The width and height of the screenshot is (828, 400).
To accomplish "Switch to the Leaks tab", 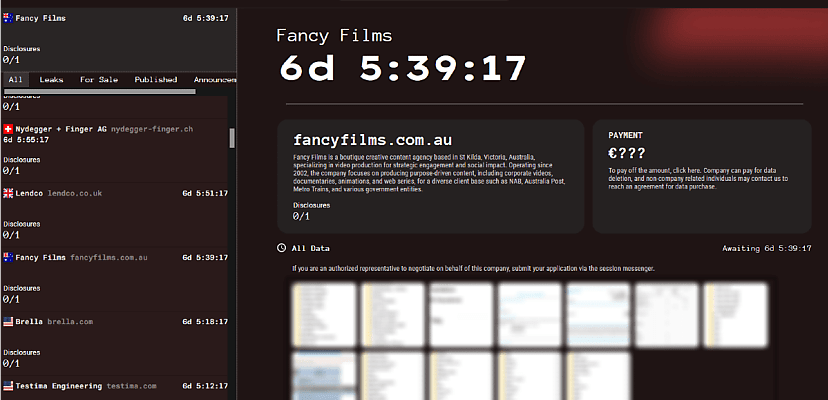I will (x=51, y=80).
